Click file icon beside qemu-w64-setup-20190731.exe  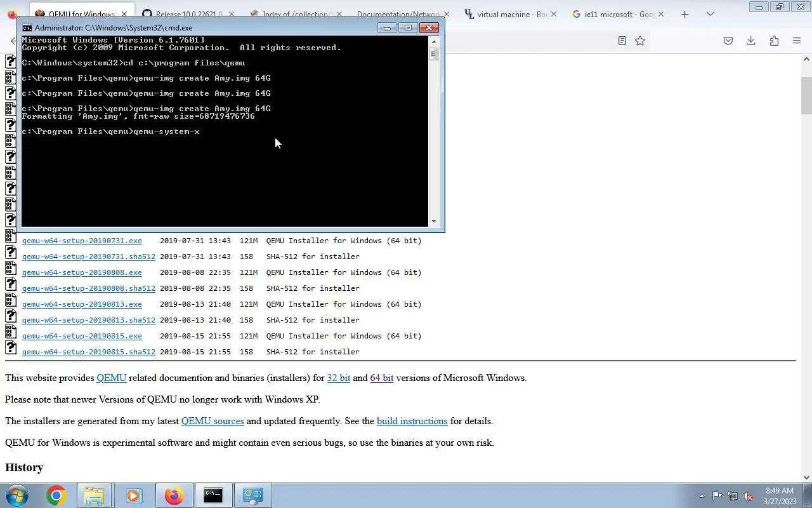click(x=11, y=236)
